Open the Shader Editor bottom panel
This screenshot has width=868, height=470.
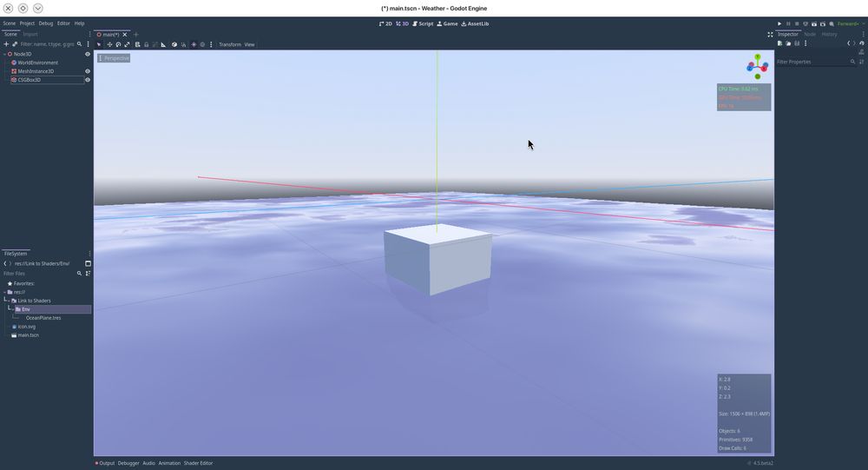tap(198, 463)
